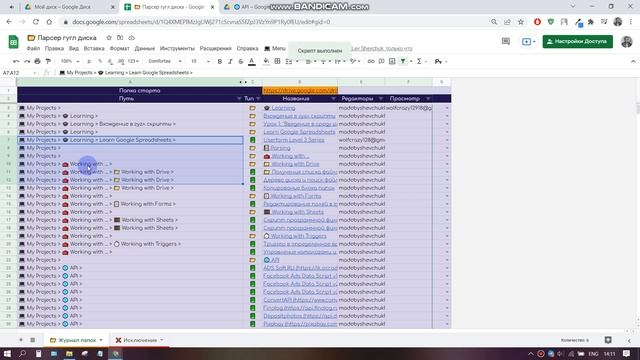Image resolution: width=640 pixels, height=360 pixels.
Task: Open the custom Menu item
Action: pos(275,48)
